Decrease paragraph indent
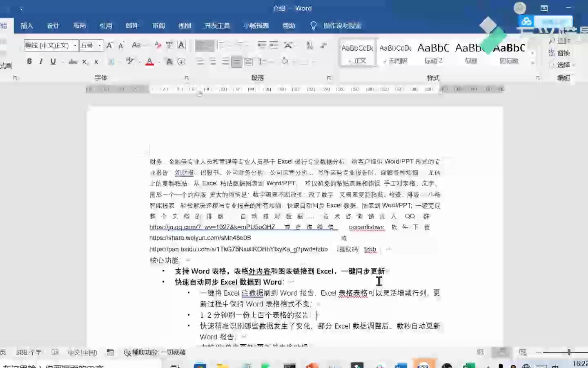This screenshot has width=588, height=368. 262,45
